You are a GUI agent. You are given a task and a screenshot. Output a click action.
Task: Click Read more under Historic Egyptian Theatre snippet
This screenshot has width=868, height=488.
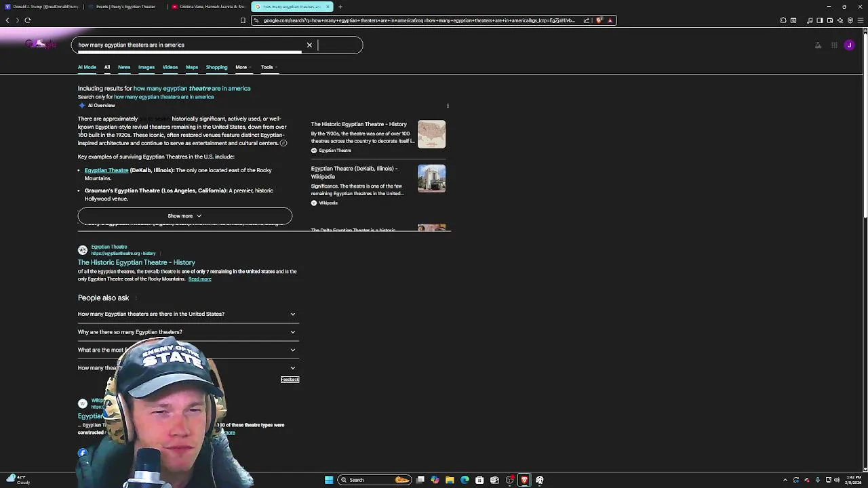200,279
